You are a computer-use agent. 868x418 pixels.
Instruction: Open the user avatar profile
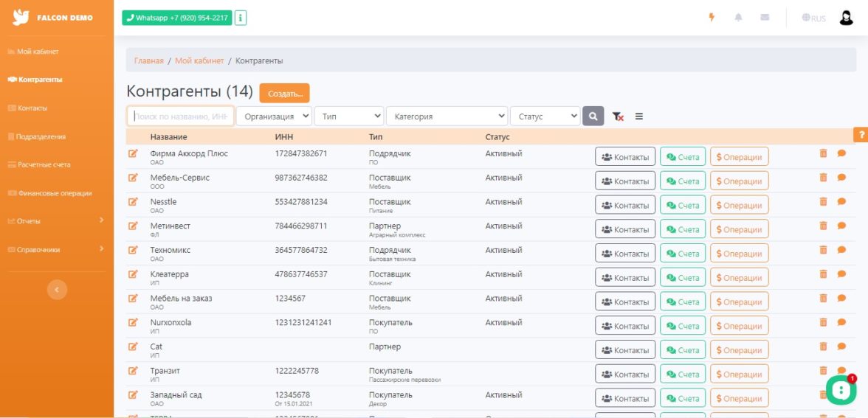pyautogui.click(x=846, y=18)
